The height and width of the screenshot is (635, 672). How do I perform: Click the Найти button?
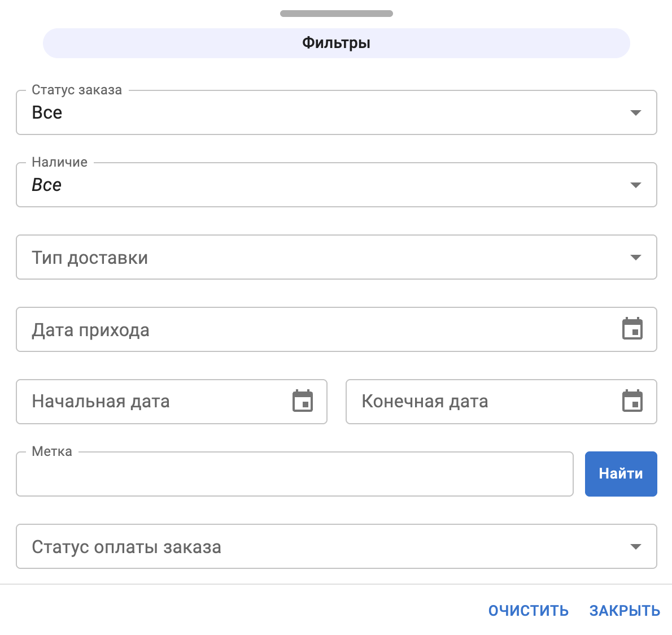click(621, 474)
